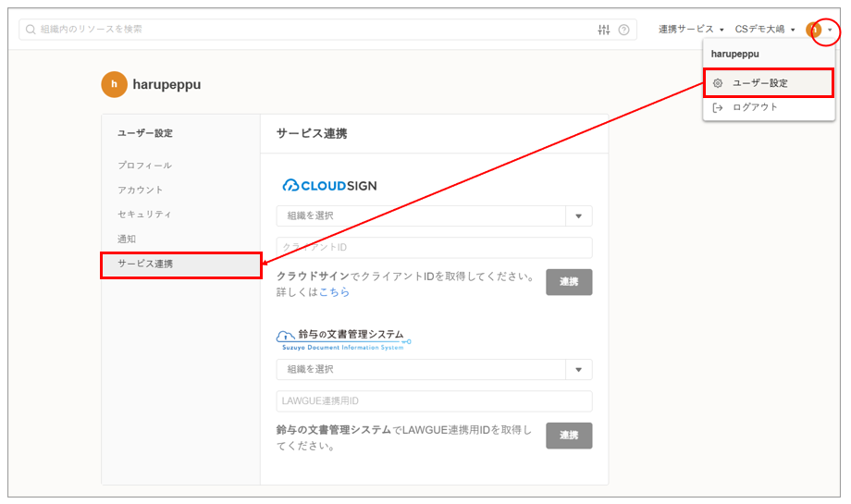Viewport: 851px width, 504px height.
Task: Click the large harupeppu profile avatar
Action: [x=114, y=84]
